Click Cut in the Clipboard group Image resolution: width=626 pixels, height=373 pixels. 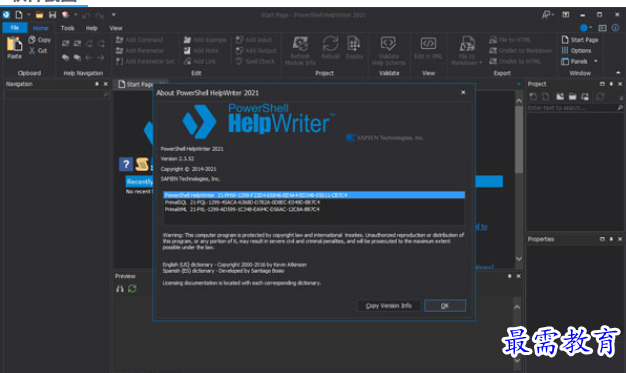tap(38, 51)
